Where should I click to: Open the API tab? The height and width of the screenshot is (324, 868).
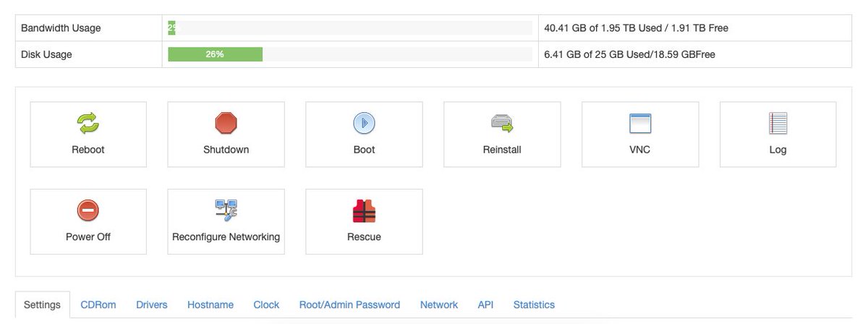(x=486, y=304)
